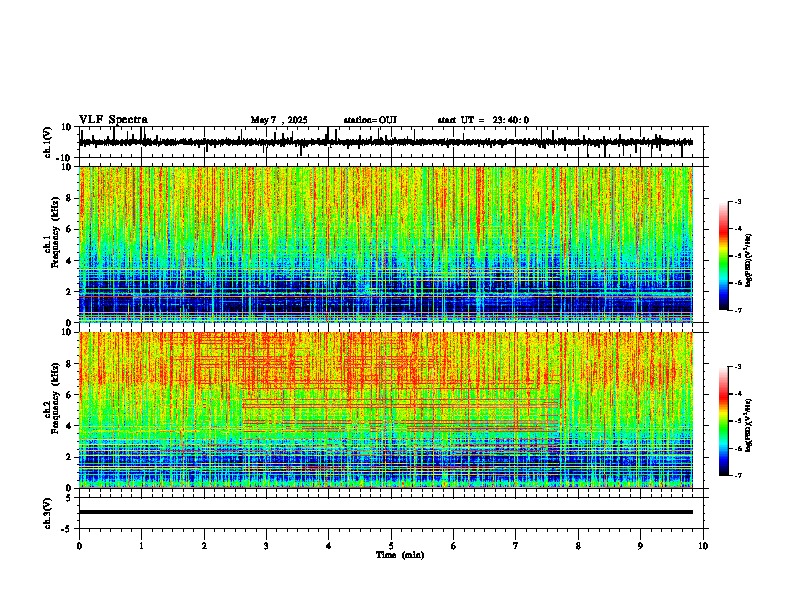This screenshot has width=792, height=612.
Task: Click the "ch.1(V)" waveform axis label
Action: pyautogui.click(x=48, y=142)
